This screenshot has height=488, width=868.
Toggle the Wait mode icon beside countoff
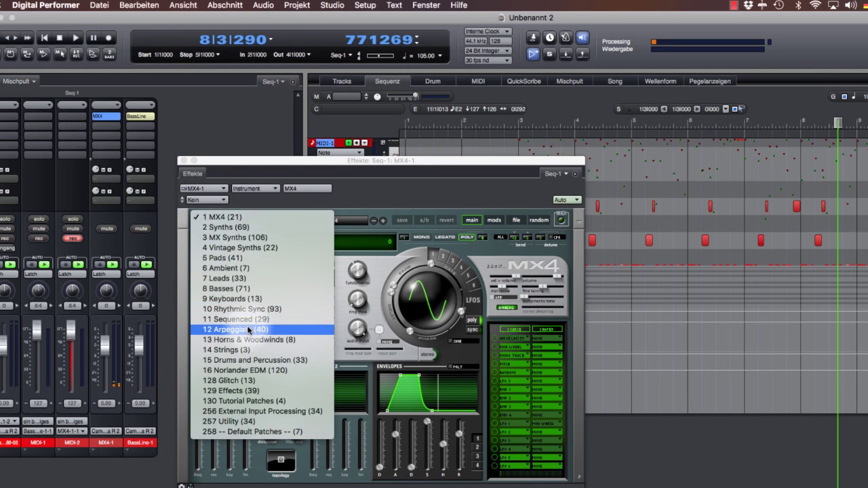(93, 55)
